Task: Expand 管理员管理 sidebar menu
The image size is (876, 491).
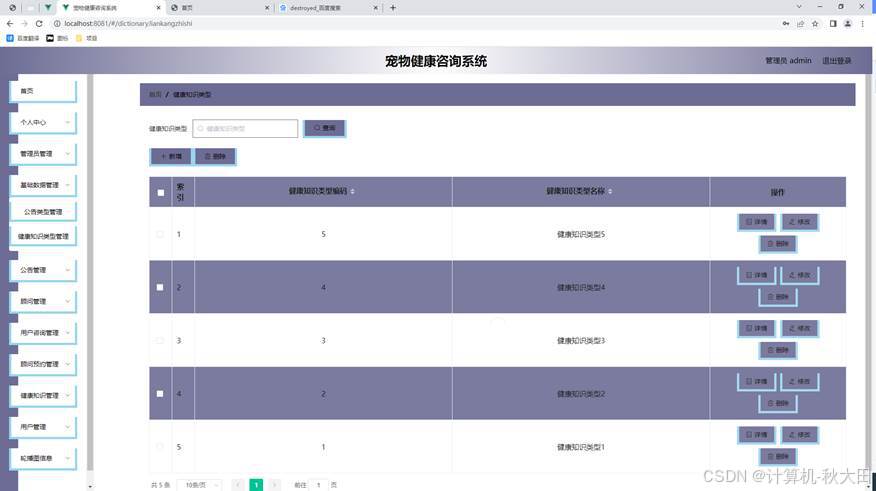Action: tap(43, 154)
